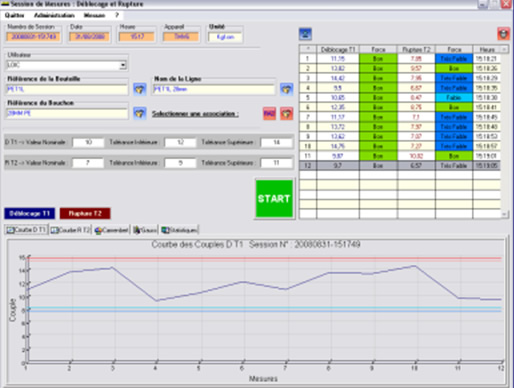The height and width of the screenshot is (388, 514).
Task: Click the red icon at top right of table
Action: (503, 34)
